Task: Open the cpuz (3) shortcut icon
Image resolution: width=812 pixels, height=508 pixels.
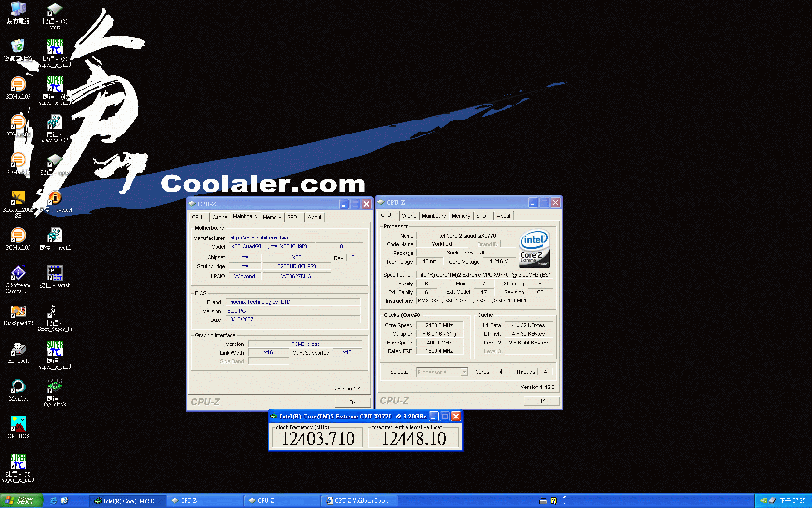Action: click(55, 16)
